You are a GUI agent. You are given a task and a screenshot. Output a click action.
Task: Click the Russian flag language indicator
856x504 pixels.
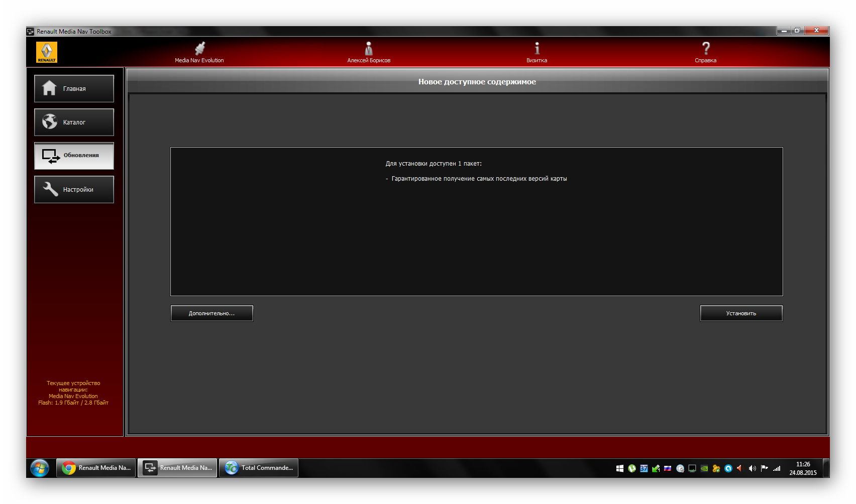click(668, 468)
